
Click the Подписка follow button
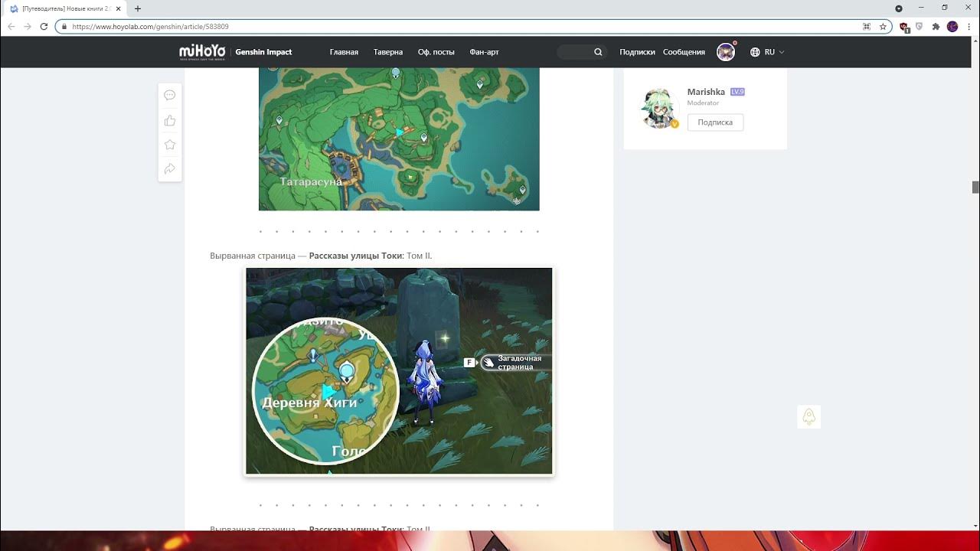[715, 122]
